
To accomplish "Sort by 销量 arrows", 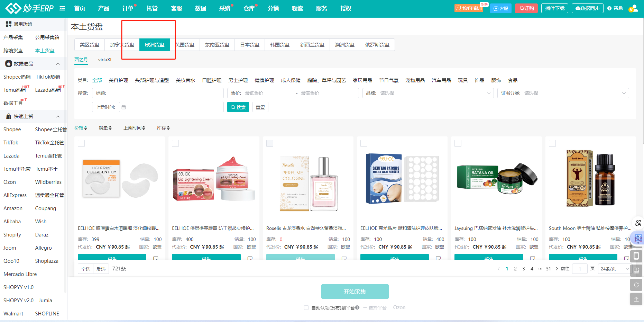I will [x=110, y=128].
